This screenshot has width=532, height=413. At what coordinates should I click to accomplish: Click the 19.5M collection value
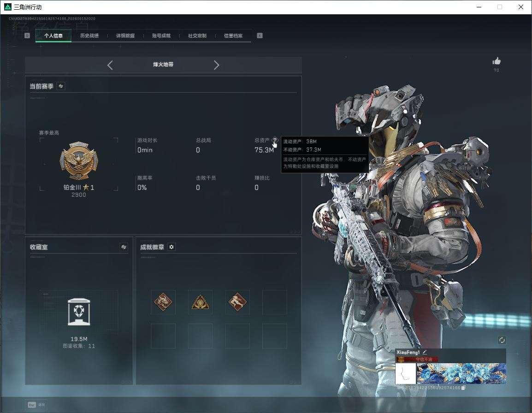click(79, 339)
